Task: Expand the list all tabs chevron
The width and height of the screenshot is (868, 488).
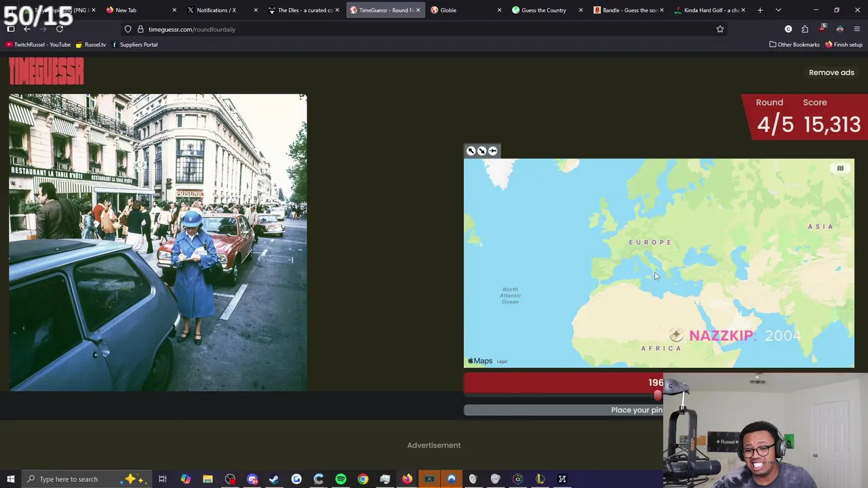Action: (778, 10)
